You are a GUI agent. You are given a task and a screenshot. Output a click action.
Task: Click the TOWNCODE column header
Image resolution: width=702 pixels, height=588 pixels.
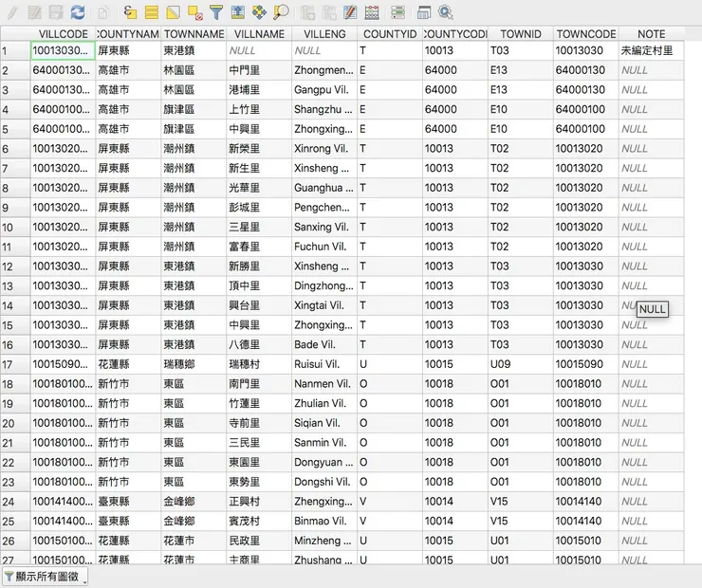pyautogui.click(x=586, y=34)
